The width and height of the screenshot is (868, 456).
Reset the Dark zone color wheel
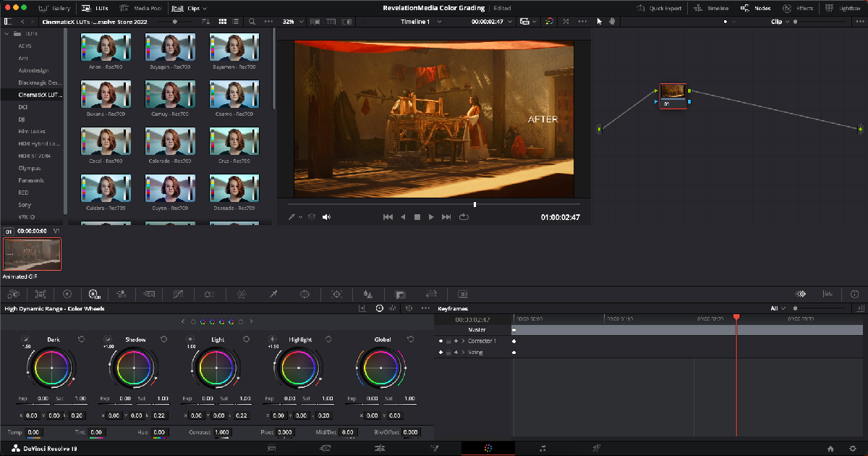click(81, 339)
